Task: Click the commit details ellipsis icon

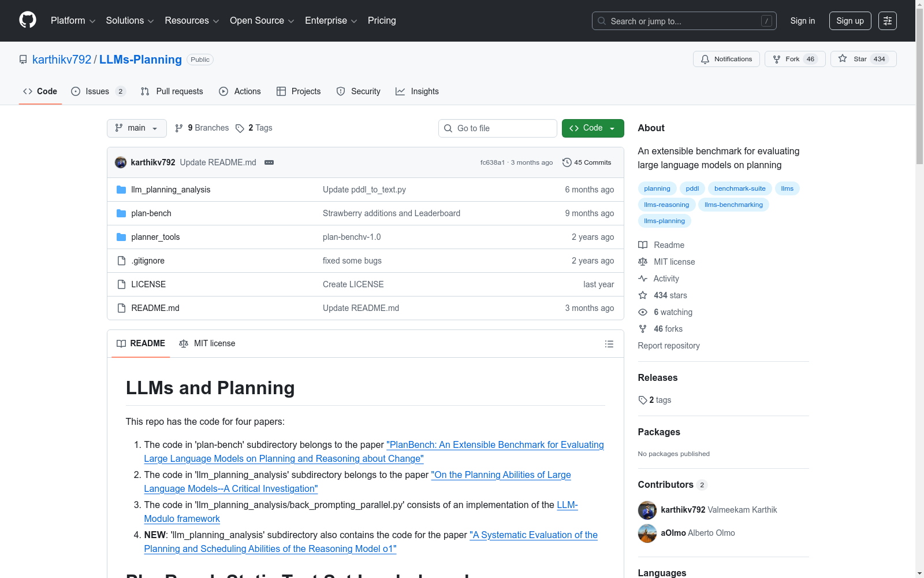Action: (x=269, y=162)
